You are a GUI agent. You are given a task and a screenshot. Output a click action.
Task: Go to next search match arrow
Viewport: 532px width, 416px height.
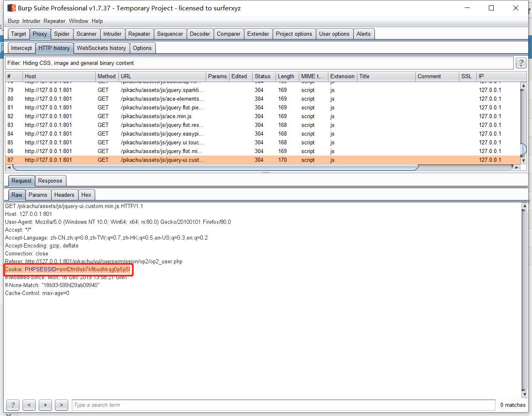[62, 405]
